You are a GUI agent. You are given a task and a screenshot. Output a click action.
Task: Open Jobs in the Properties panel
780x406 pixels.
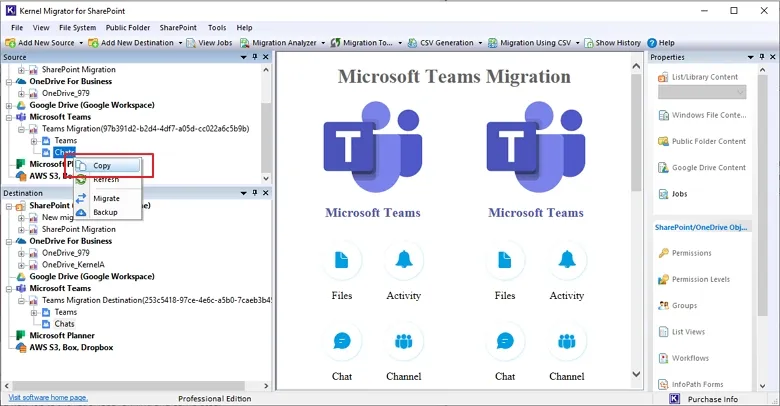click(x=673, y=194)
